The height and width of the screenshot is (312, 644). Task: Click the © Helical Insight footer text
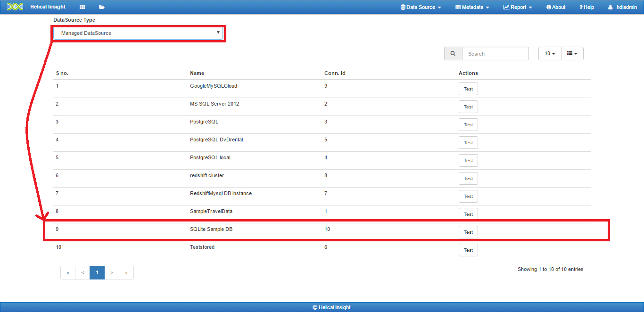point(331,307)
